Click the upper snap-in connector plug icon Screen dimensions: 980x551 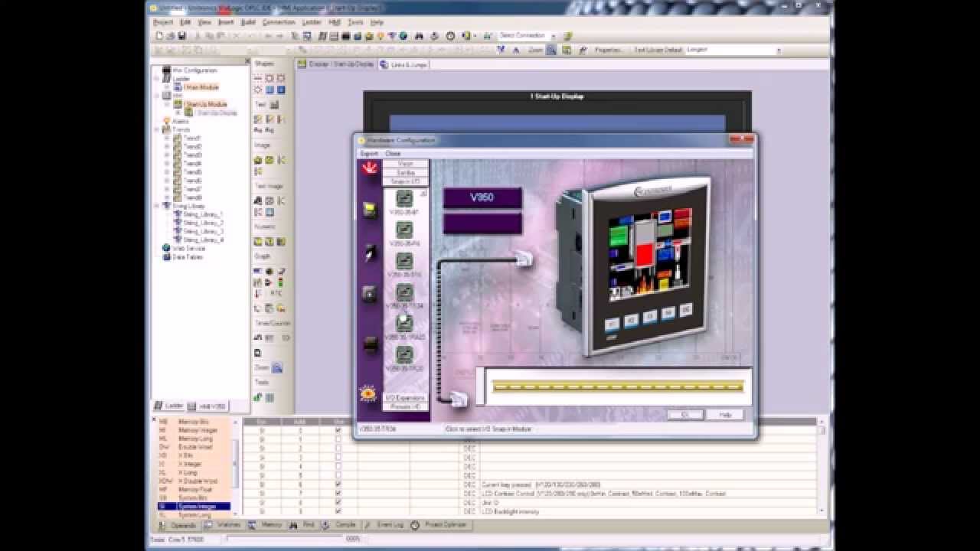(x=524, y=259)
